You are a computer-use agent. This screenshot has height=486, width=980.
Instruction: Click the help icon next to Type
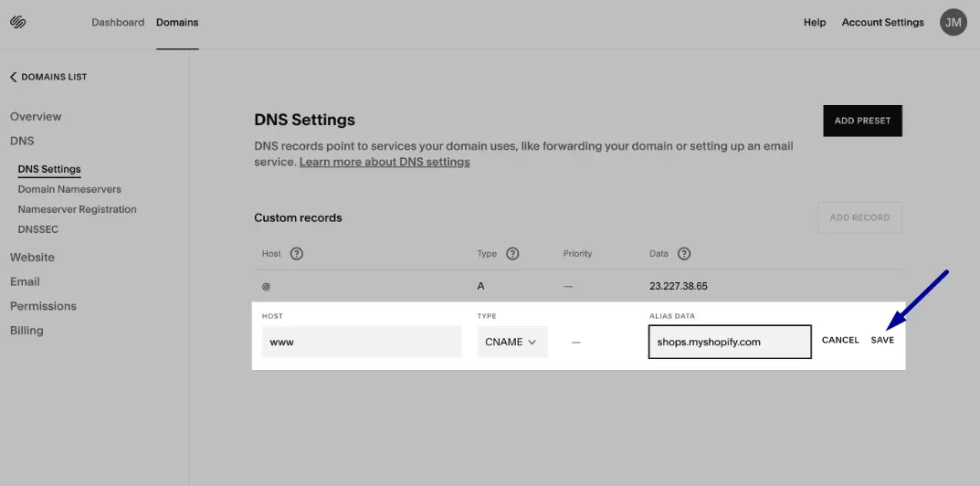[512, 254]
